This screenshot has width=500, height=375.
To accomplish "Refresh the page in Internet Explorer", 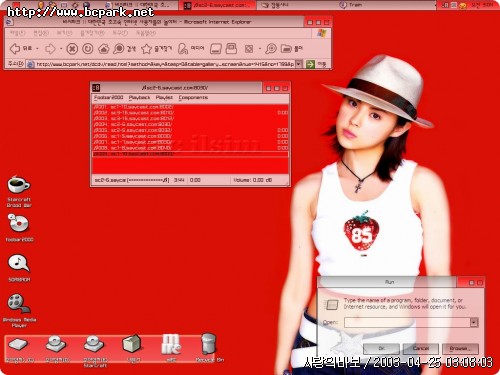I will click(x=88, y=49).
